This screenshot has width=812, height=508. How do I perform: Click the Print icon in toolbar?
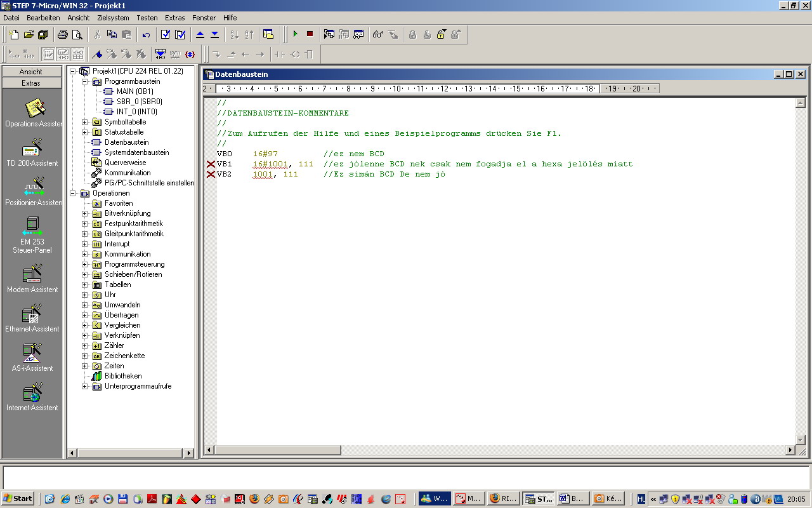click(x=63, y=34)
